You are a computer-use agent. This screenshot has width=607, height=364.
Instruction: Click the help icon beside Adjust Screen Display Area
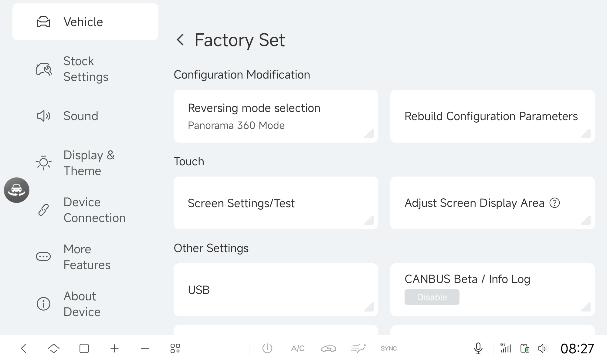pyautogui.click(x=554, y=203)
